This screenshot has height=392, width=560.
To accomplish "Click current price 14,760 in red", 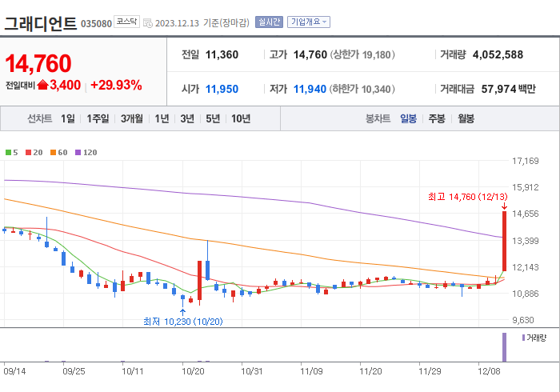I will pyautogui.click(x=38, y=63).
